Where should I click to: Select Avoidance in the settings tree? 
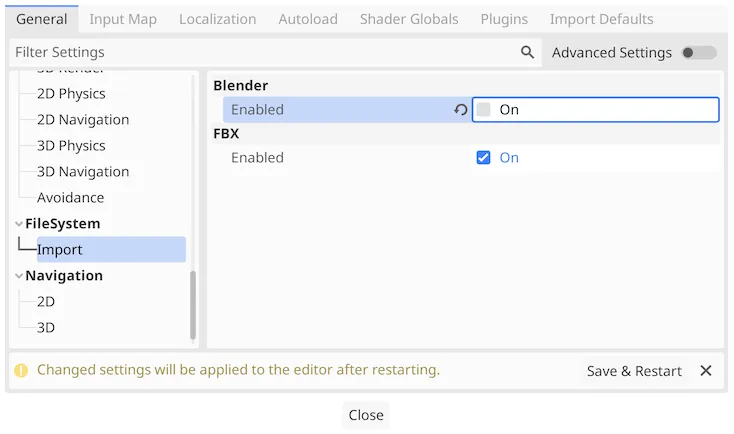click(71, 198)
